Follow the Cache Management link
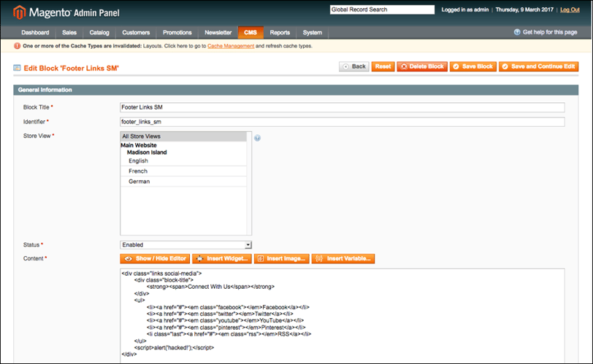Viewport: 593px width, 364px height. pyautogui.click(x=231, y=46)
